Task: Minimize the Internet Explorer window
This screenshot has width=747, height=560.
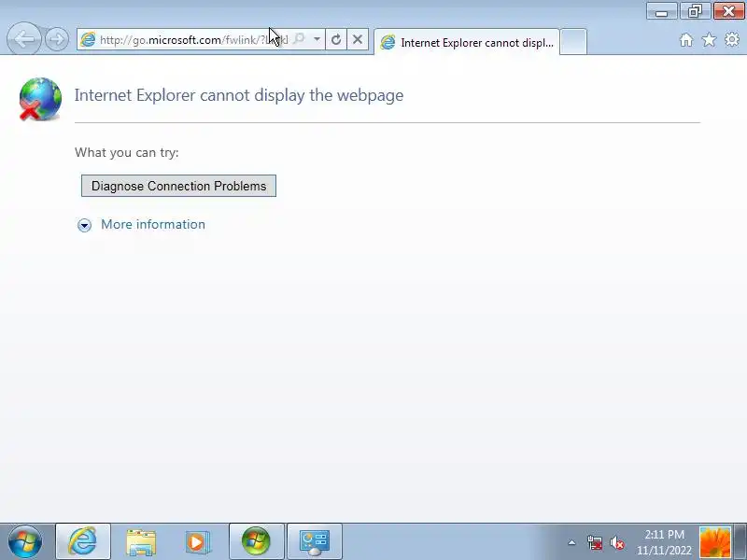Action: tap(661, 11)
